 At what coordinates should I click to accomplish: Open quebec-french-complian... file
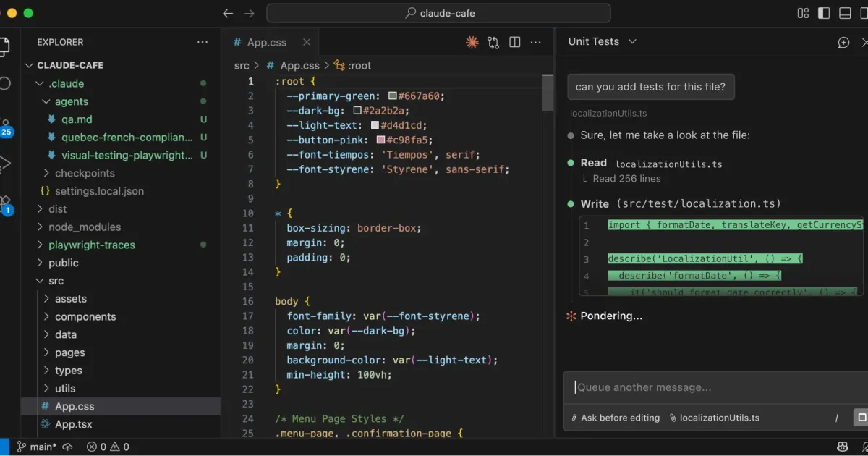(121, 137)
